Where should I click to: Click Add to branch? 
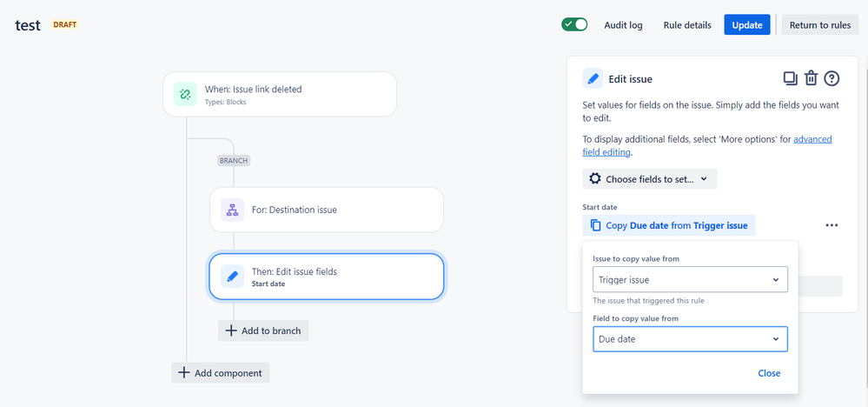pos(263,330)
